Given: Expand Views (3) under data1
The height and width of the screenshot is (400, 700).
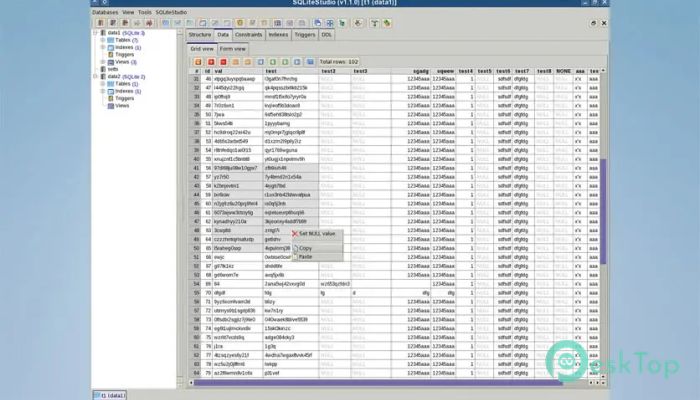Looking at the screenshot, I should [103, 62].
